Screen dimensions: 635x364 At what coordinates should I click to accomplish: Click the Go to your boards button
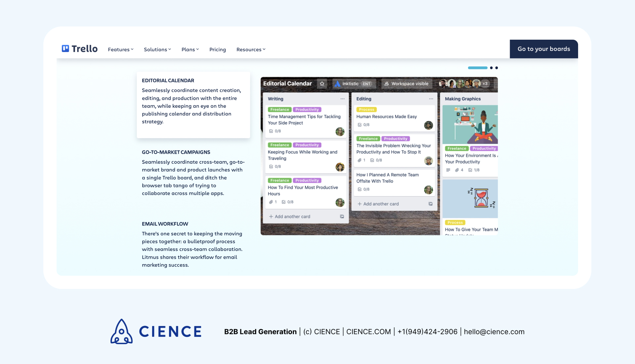544,49
